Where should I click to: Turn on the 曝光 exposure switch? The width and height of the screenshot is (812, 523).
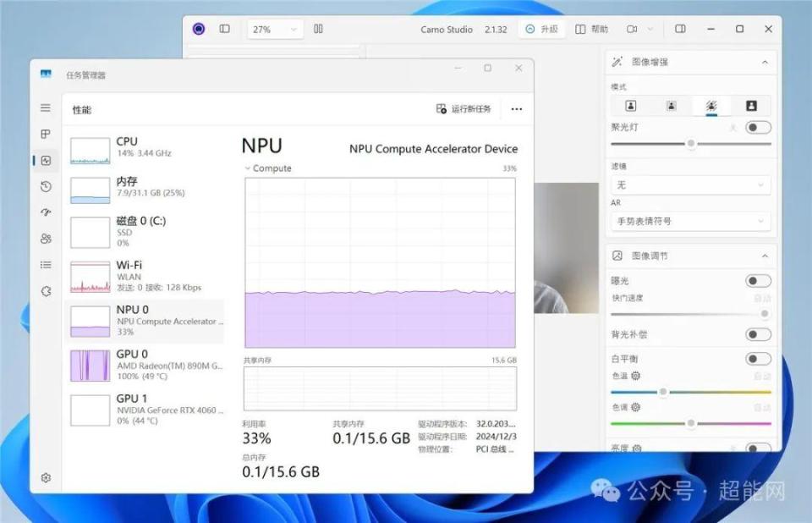(x=758, y=281)
